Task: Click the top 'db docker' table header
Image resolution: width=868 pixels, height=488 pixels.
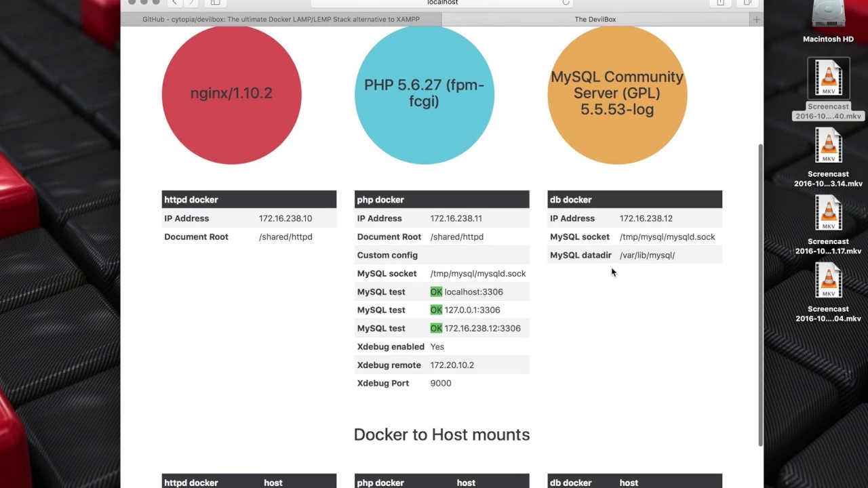Action: click(635, 199)
